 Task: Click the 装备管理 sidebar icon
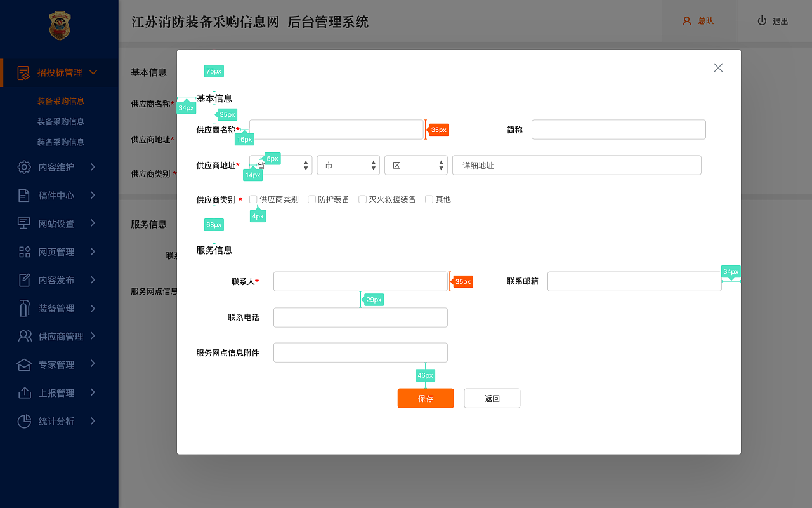point(23,308)
